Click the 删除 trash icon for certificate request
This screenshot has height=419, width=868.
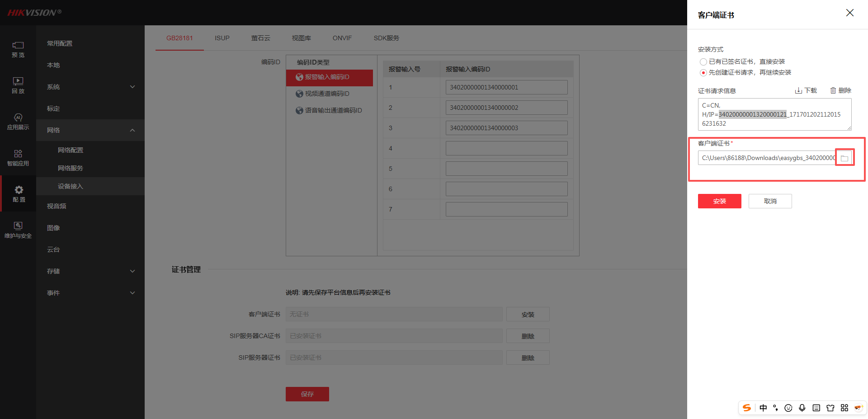point(833,91)
